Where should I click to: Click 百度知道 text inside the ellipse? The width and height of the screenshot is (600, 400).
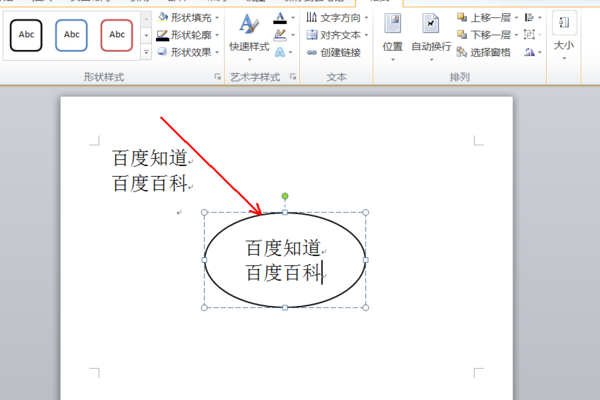(283, 248)
